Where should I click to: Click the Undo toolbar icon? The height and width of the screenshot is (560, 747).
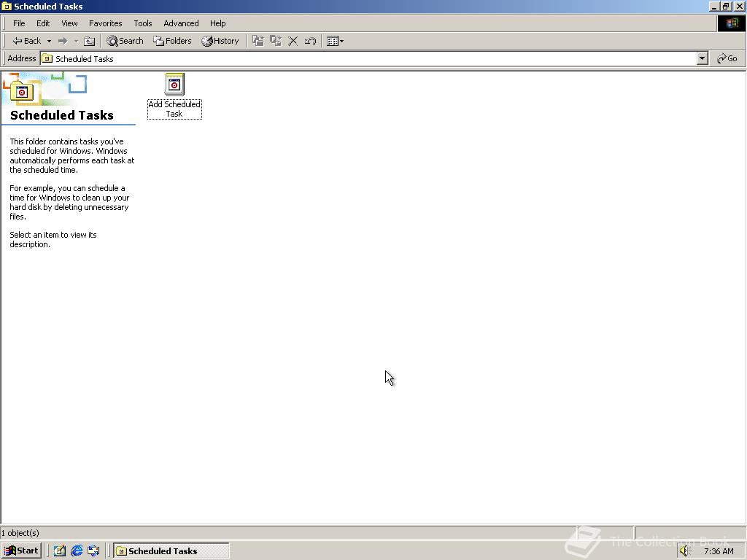(x=310, y=41)
